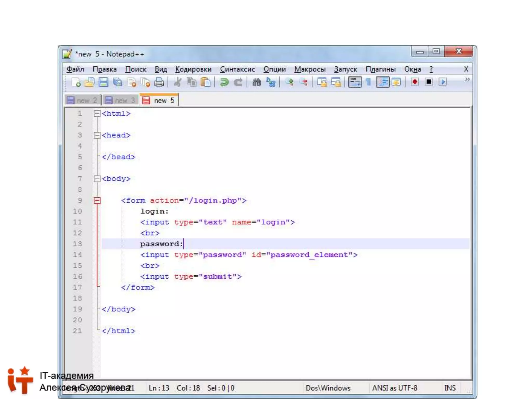The width and height of the screenshot is (532, 399).
Task: Start macro recording with red dot
Action: tap(415, 82)
